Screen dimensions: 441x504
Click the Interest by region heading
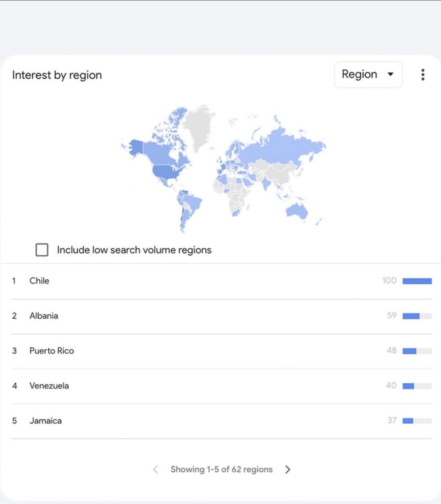57,75
